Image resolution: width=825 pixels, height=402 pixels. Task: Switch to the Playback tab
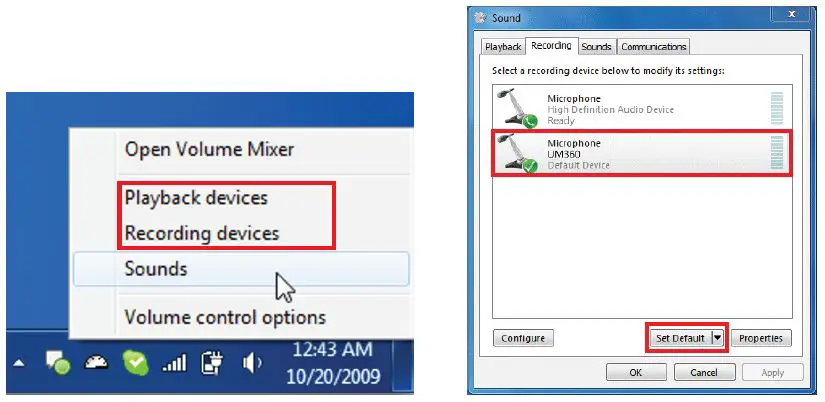point(503,46)
